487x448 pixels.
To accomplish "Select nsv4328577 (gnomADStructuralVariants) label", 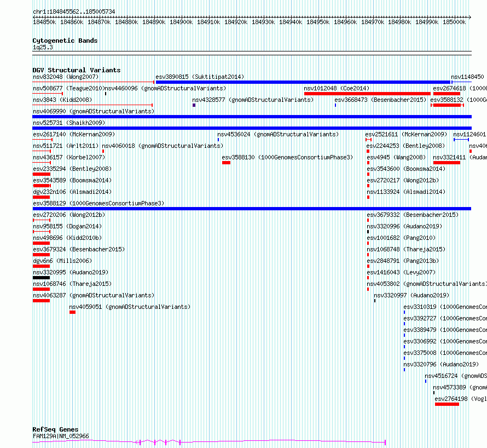I will click(x=253, y=100).
